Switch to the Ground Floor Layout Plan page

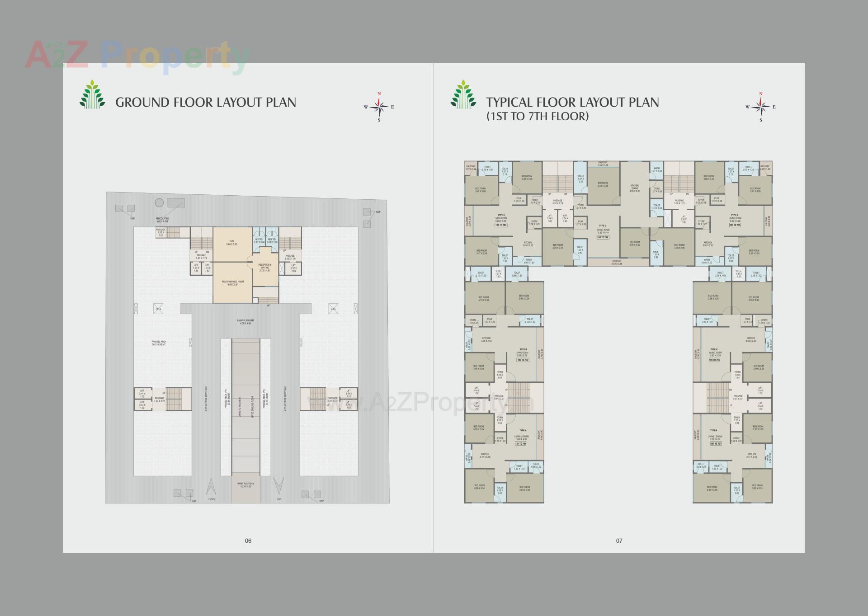206,102
